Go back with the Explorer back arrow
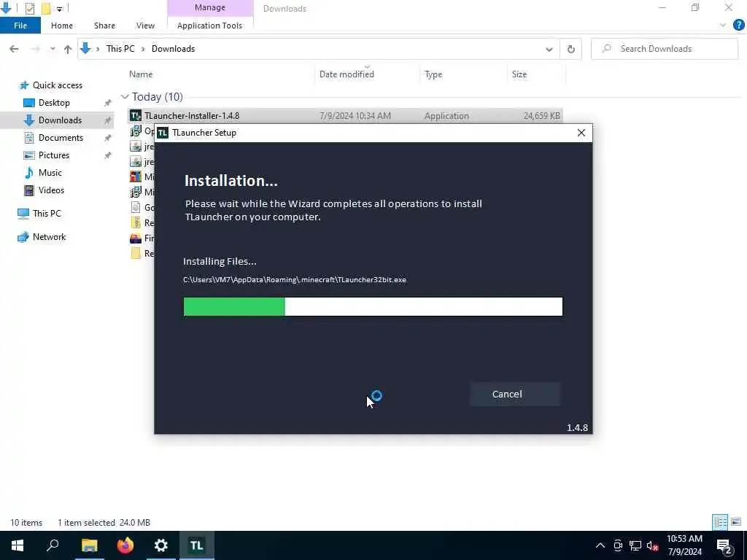This screenshot has width=747, height=560. coord(15,49)
